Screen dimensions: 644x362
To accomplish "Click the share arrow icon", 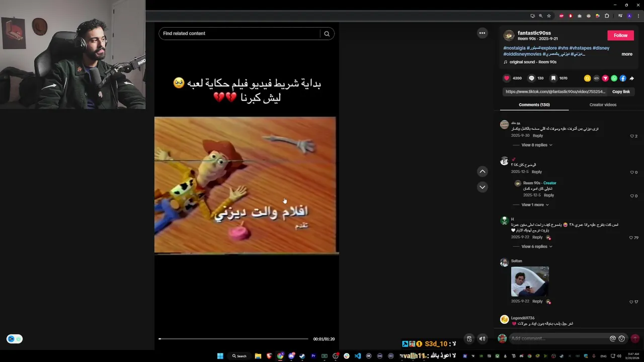I will (632, 78).
